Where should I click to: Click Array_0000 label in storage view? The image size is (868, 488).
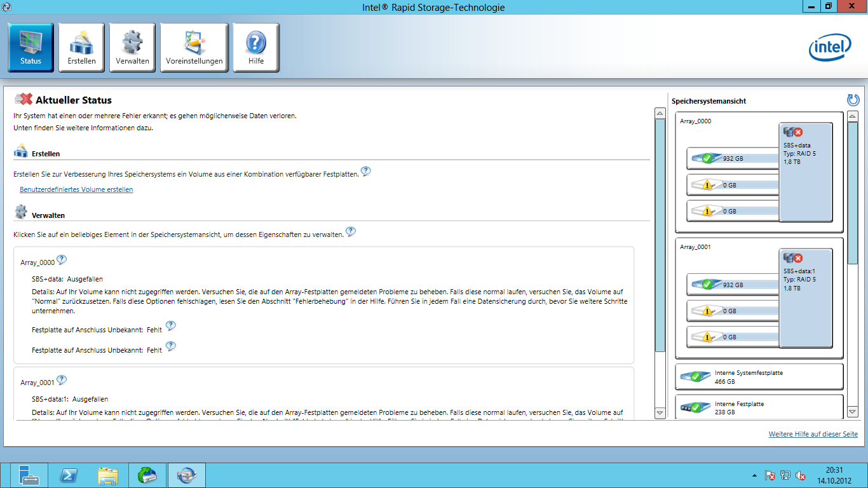tap(695, 121)
